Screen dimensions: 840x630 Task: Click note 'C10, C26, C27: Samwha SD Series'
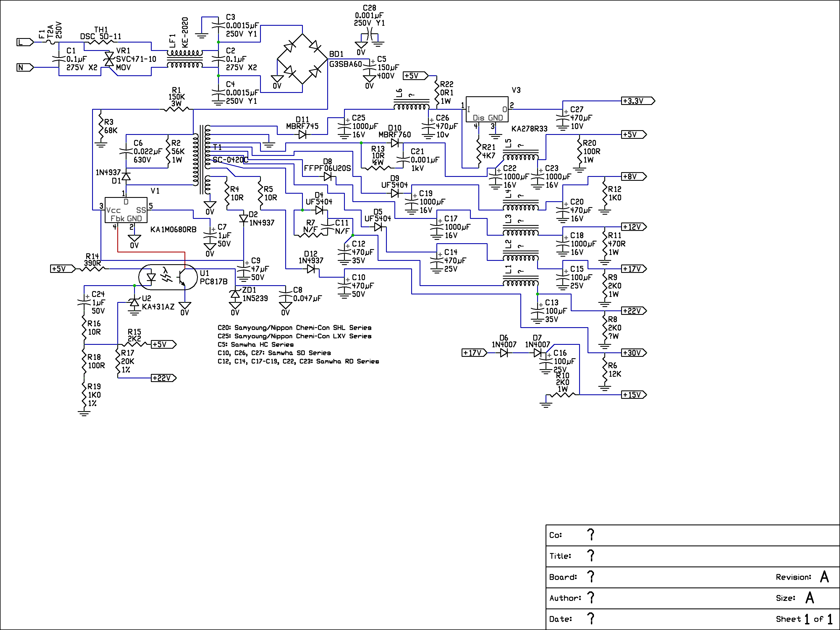pyautogui.click(x=274, y=353)
